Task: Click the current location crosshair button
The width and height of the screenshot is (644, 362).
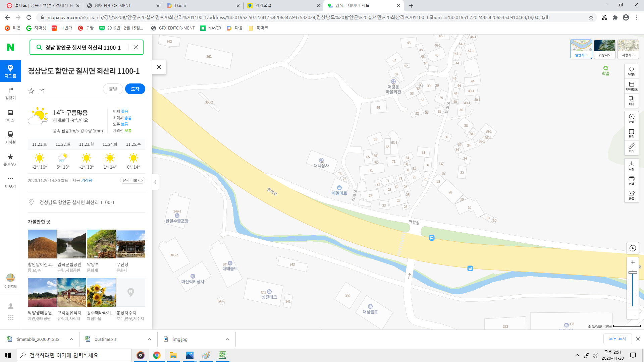Action: point(633,248)
